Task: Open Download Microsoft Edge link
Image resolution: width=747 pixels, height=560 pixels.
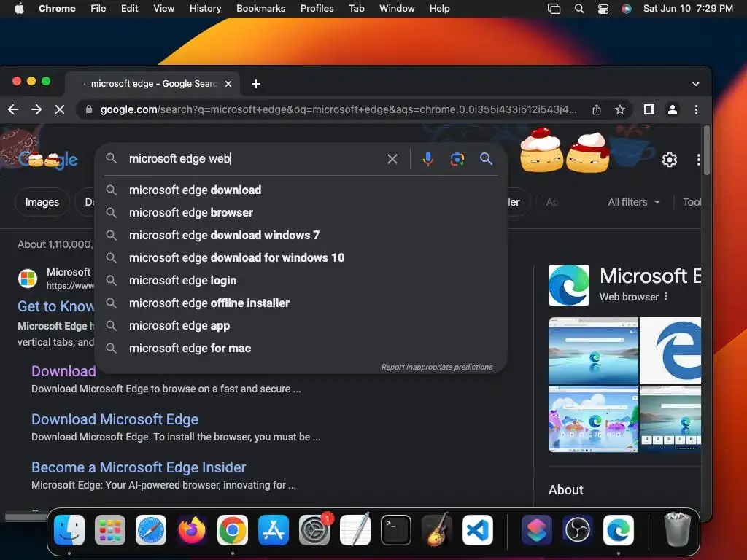Action: click(x=115, y=419)
